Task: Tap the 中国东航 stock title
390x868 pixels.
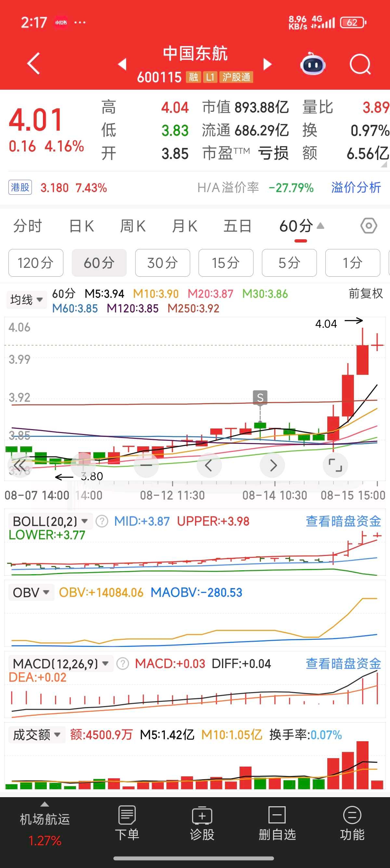Action: pos(195,54)
